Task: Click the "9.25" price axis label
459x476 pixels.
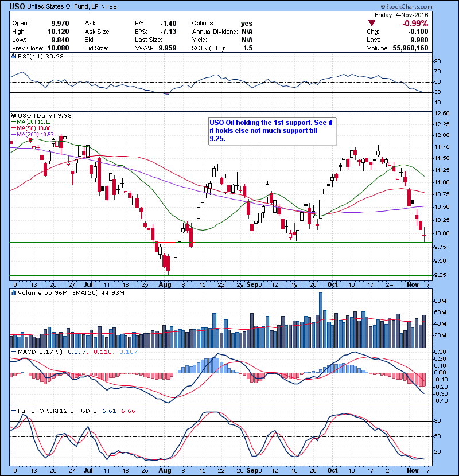Action: tap(440, 275)
